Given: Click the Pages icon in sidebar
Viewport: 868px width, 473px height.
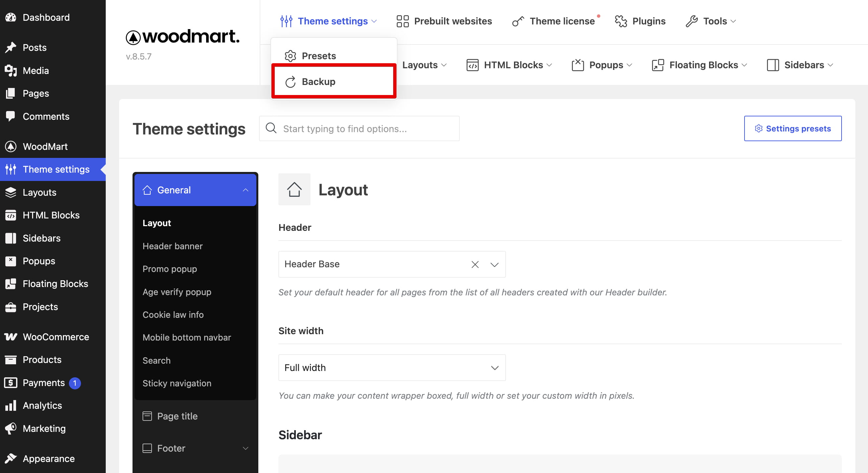Looking at the screenshot, I should pos(11,93).
